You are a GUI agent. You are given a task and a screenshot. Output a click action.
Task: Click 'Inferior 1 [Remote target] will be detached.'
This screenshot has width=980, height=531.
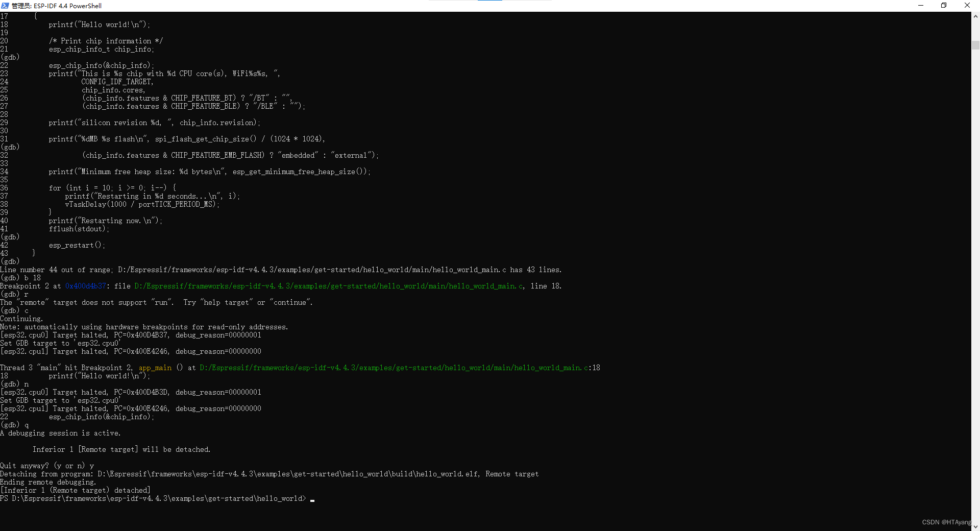[121, 449]
